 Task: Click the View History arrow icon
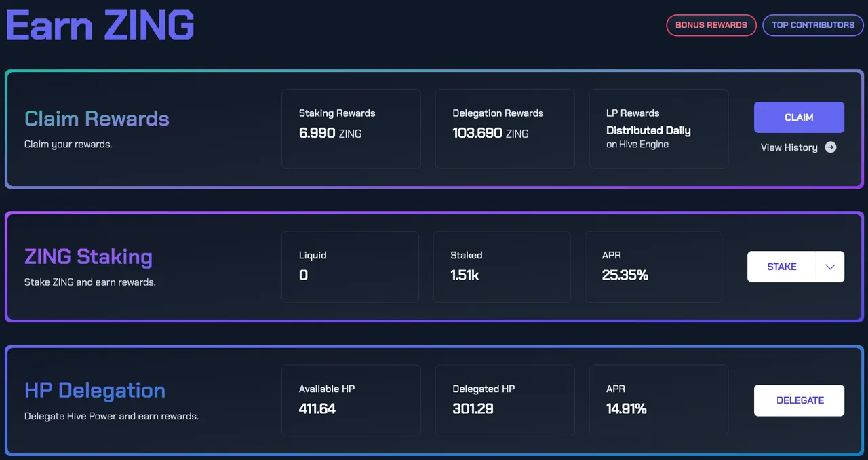click(831, 147)
